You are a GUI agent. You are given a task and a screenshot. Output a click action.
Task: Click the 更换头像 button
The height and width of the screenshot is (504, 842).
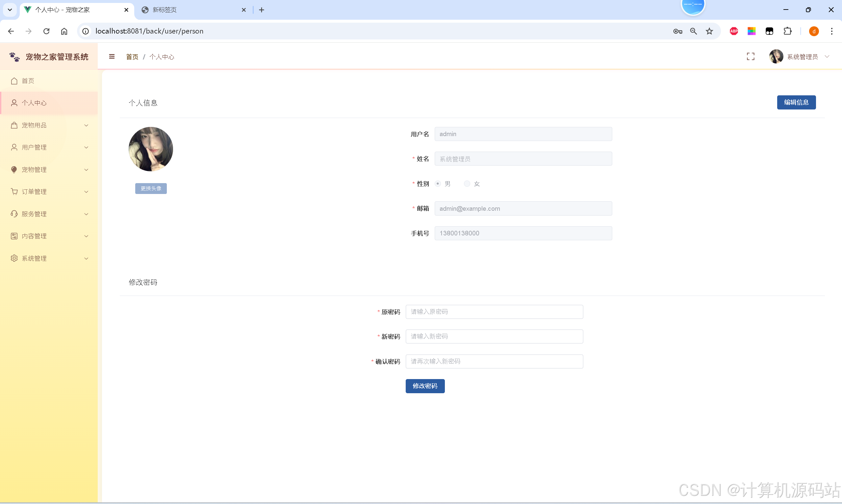click(151, 188)
